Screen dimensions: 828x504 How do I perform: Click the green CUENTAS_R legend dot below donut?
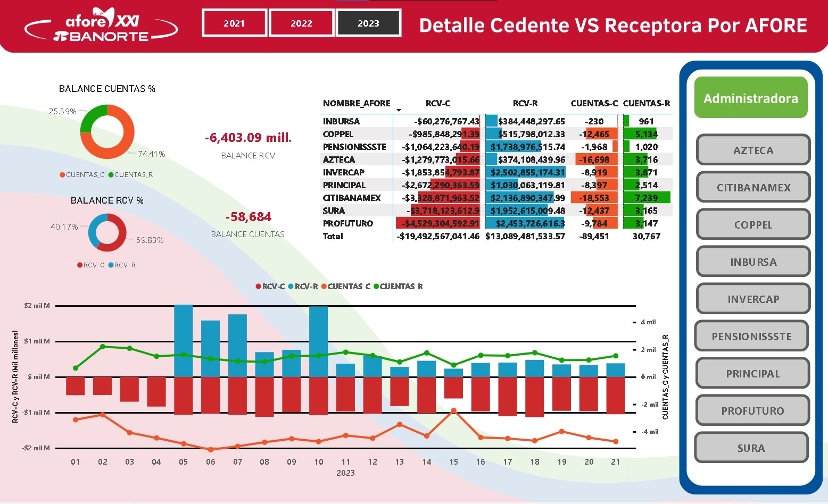point(111,175)
